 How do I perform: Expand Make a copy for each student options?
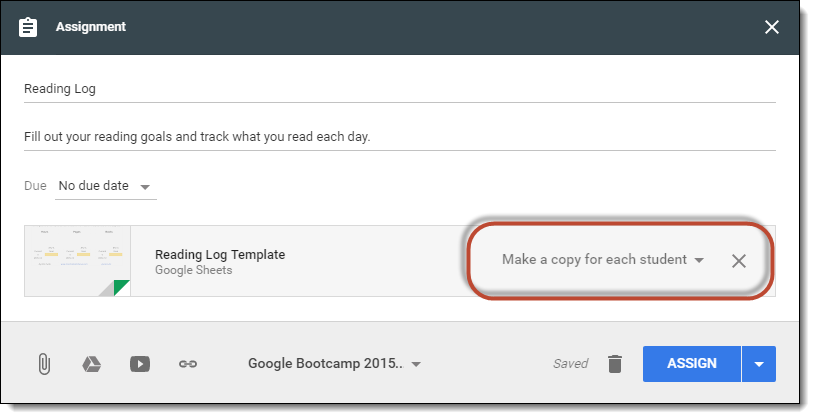tap(603, 259)
